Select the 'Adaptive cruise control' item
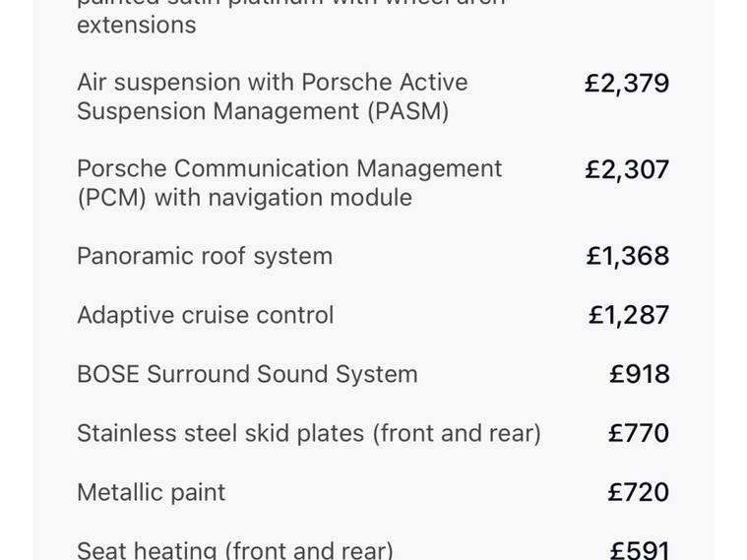Image resolution: width=747 pixels, height=560 pixels. click(x=205, y=316)
